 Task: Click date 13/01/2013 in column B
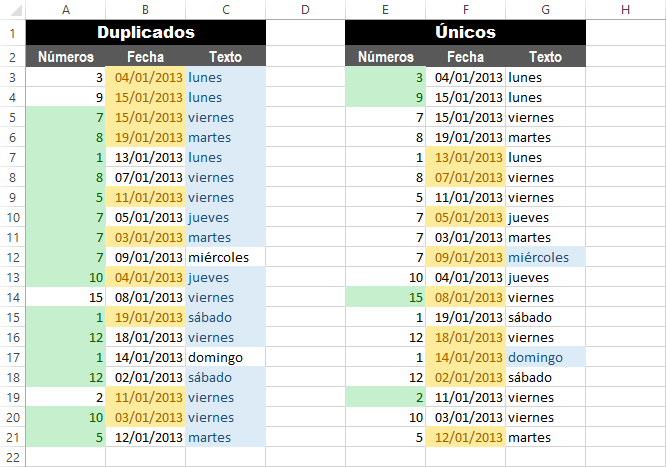pos(146,157)
